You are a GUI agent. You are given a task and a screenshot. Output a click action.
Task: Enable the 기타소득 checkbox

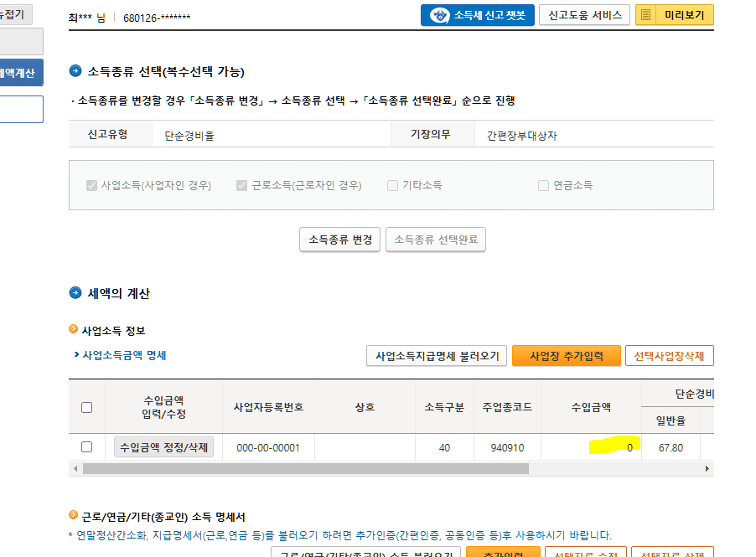(x=392, y=185)
